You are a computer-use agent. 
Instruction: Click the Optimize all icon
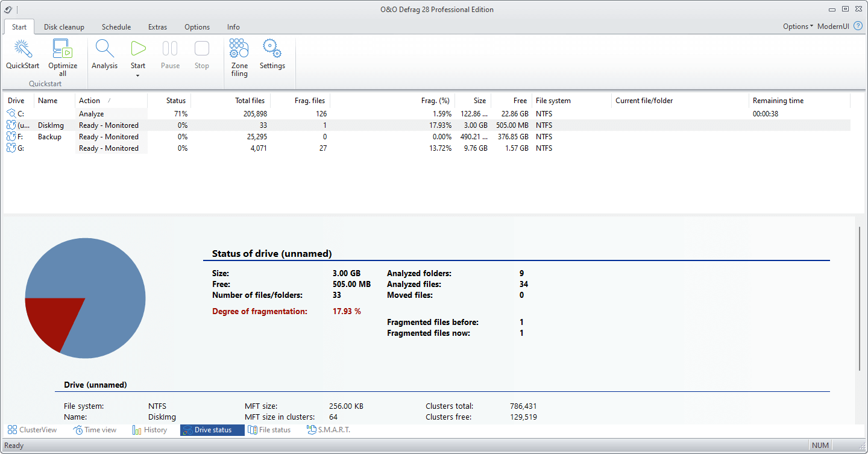point(63,49)
